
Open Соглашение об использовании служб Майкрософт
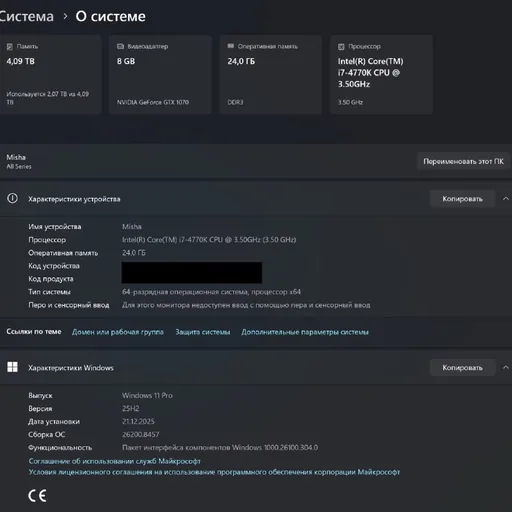[x=114, y=461]
